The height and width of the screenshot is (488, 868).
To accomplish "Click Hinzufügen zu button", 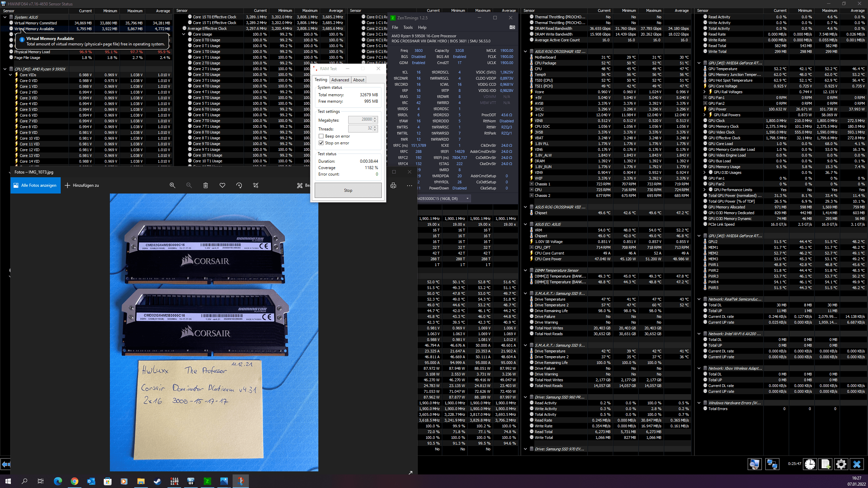I will click(82, 185).
